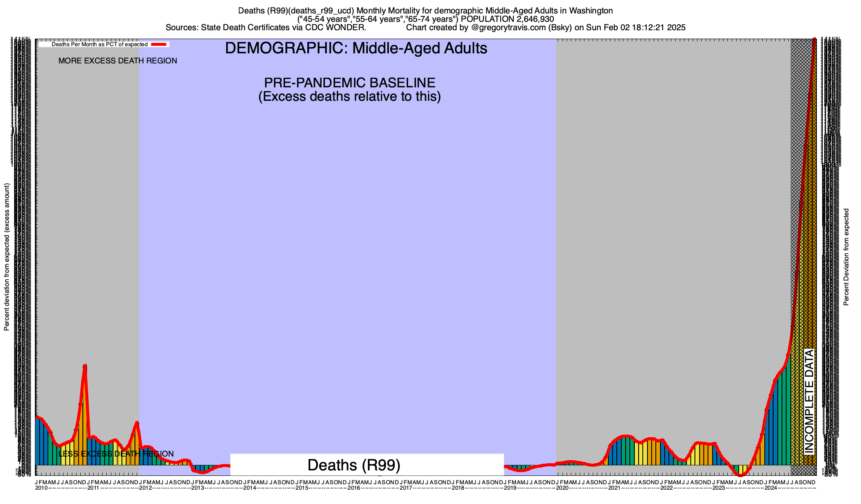Click the tall orange December 2010 spike bar
This screenshot has width=861, height=504.
[x=85, y=415]
